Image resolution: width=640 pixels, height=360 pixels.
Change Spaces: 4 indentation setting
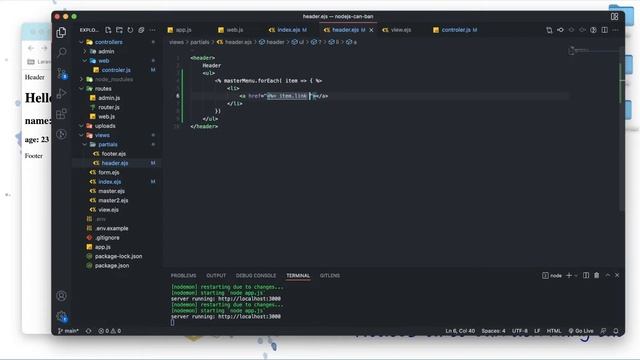tap(493, 331)
